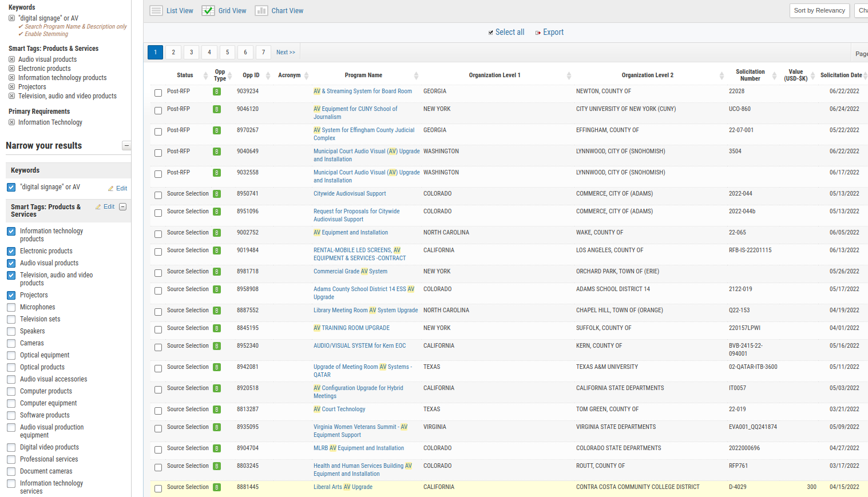The width and height of the screenshot is (868, 497).
Task: Open Citywide Audiovisual Support program link
Action: point(349,194)
